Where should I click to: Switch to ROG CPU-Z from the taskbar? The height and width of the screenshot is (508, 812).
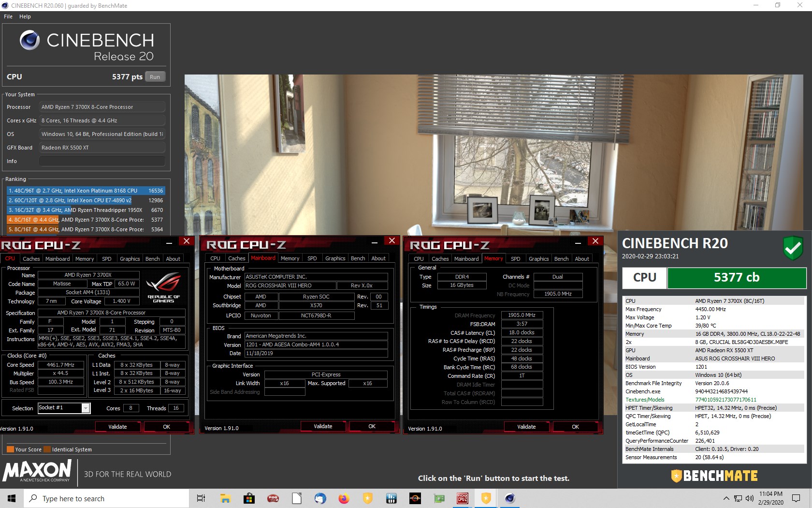point(463,498)
